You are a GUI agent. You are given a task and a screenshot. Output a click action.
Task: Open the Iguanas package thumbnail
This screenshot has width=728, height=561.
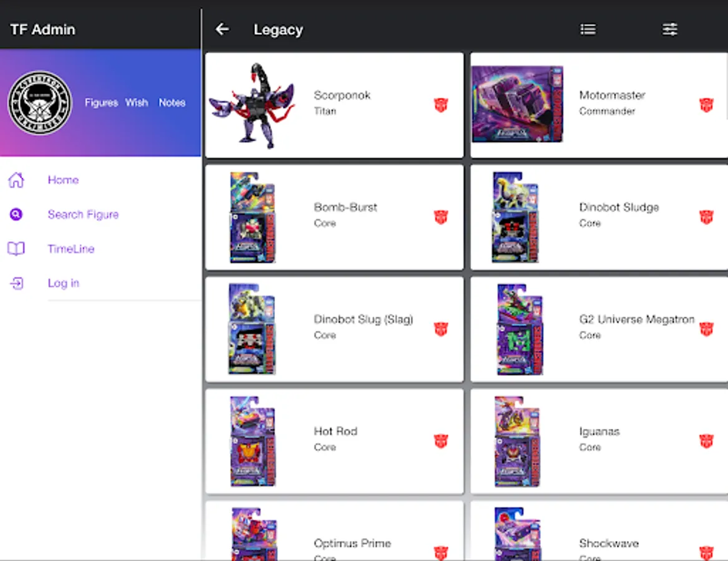click(x=517, y=441)
